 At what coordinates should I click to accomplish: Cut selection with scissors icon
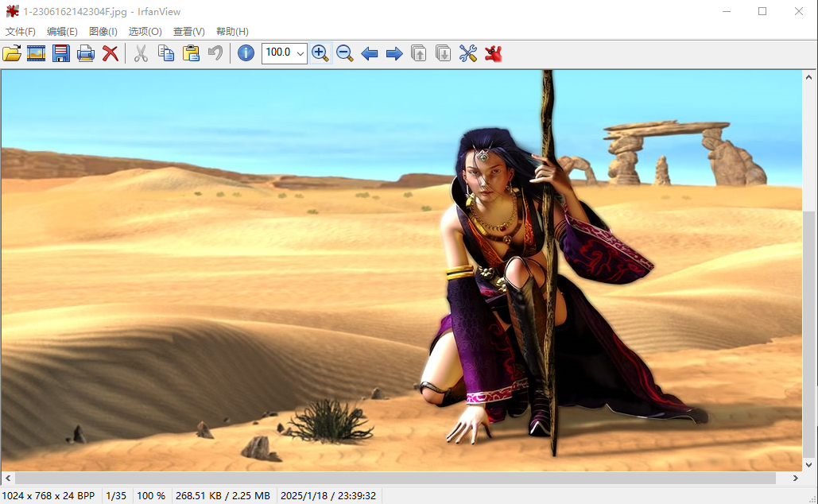[141, 53]
